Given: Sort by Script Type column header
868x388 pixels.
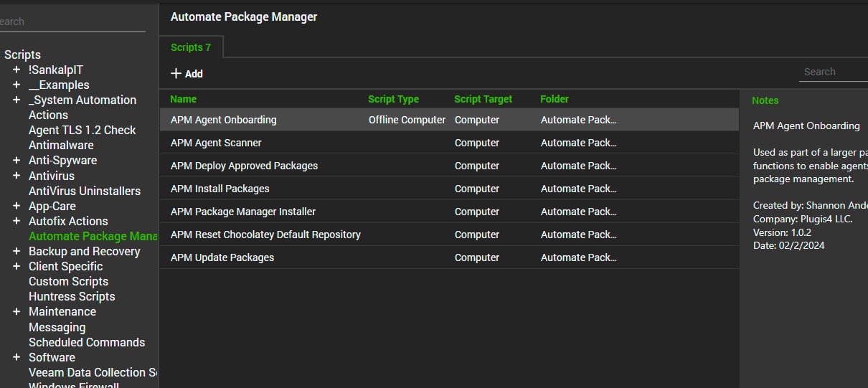Looking at the screenshot, I should (x=393, y=99).
